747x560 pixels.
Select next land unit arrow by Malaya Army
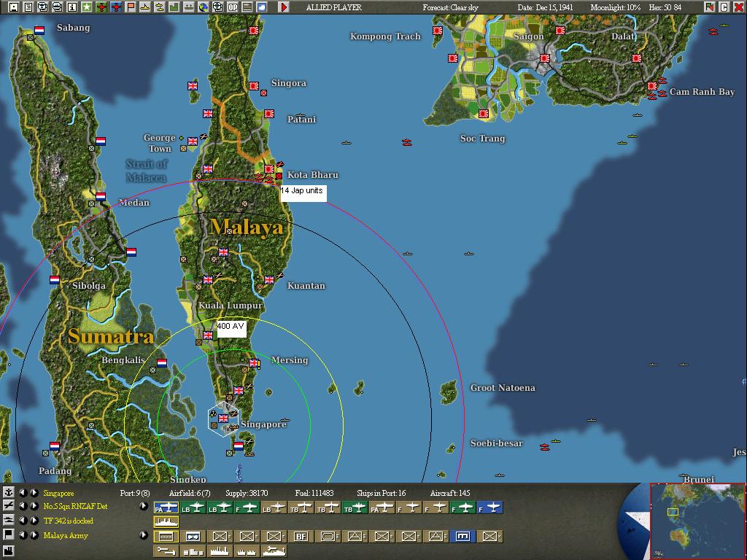[x=34, y=535]
